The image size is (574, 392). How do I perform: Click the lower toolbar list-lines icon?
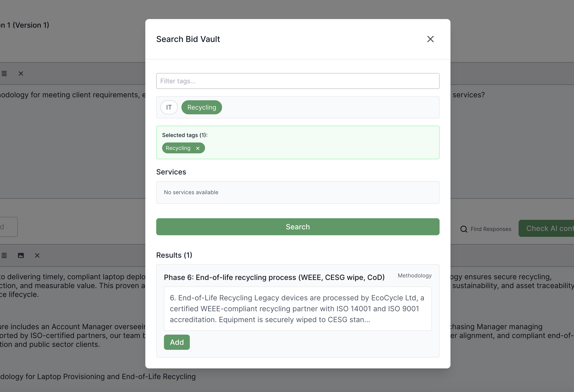(x=4, y=256)
